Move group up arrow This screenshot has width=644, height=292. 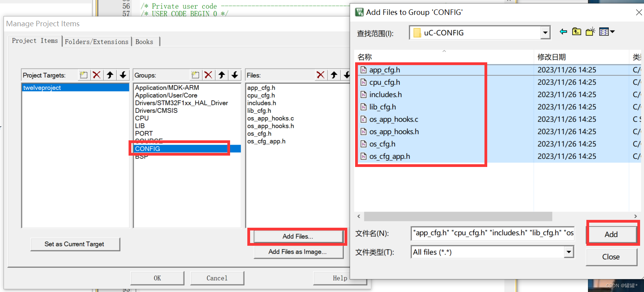(x=222, y=75)
